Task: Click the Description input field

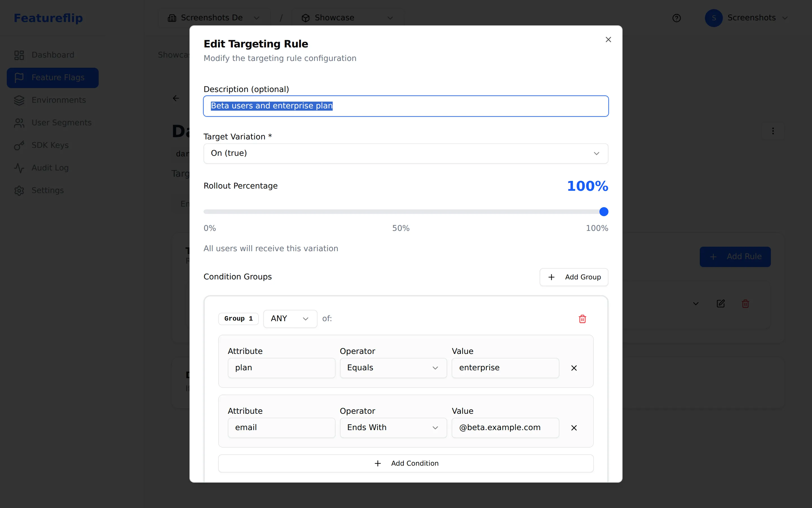Action: (406, 106)
